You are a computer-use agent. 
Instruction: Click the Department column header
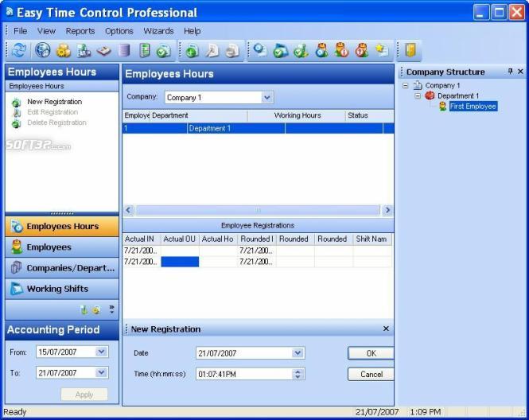point(199,115)
